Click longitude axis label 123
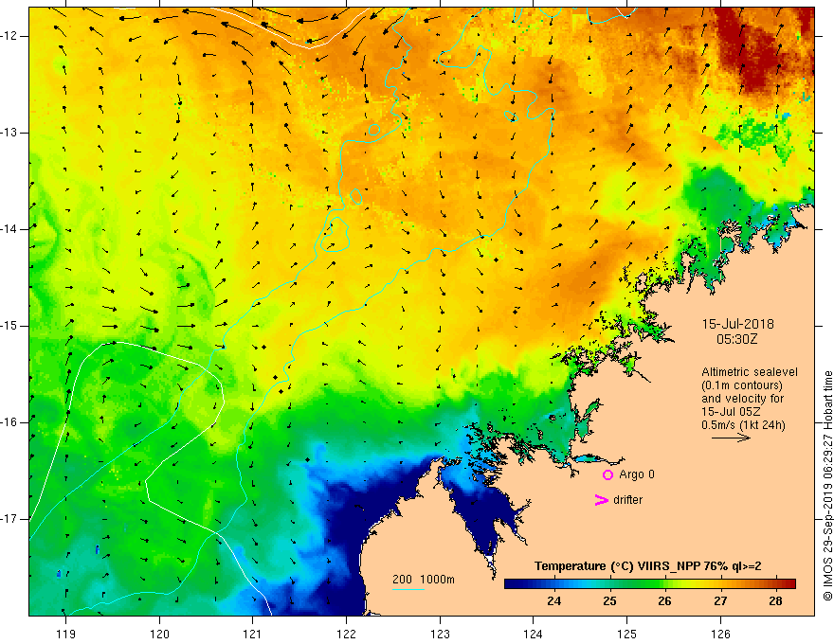The height and width of the screenshot is (644, 834). coord(440,634)
